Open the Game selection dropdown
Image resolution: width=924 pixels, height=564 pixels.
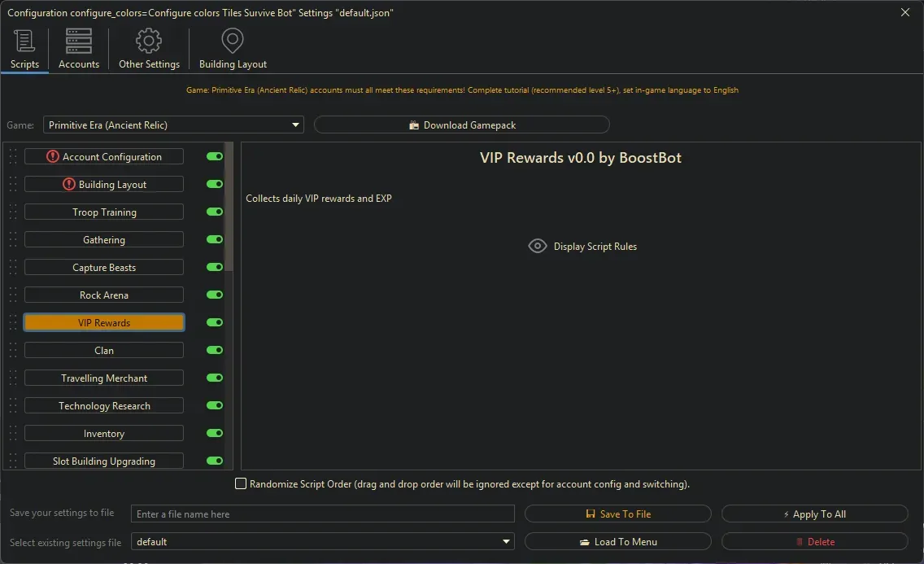[x=295, y=125]
